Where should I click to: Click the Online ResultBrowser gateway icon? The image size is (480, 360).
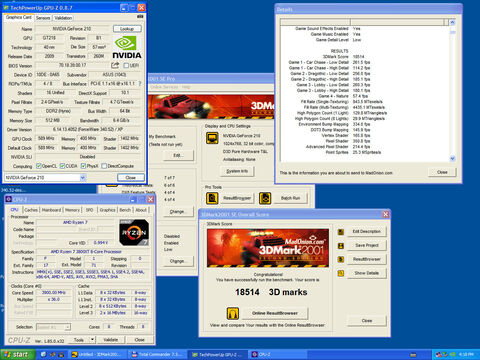click(x=233, y=313)
